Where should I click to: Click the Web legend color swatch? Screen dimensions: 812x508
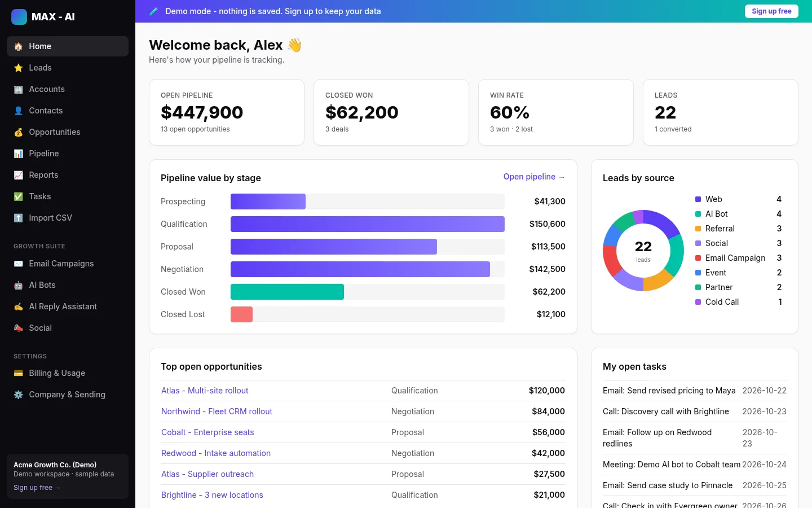(698, 199)
